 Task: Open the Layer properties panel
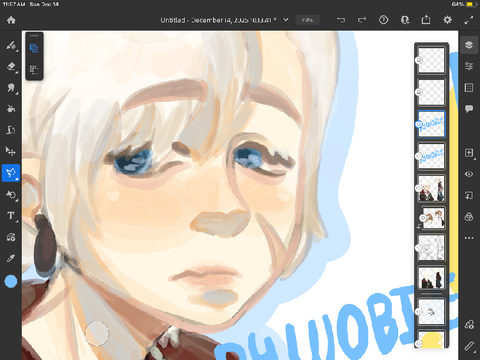[469, 66]
